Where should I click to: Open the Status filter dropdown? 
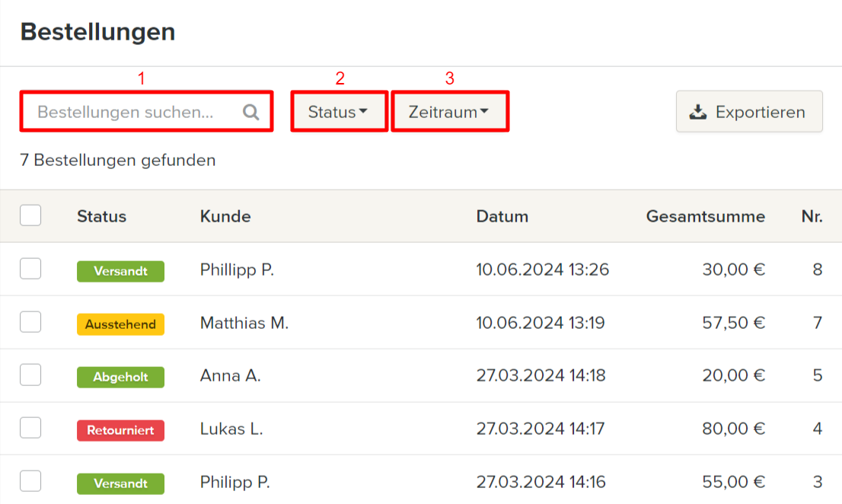[x=338, y=112]
